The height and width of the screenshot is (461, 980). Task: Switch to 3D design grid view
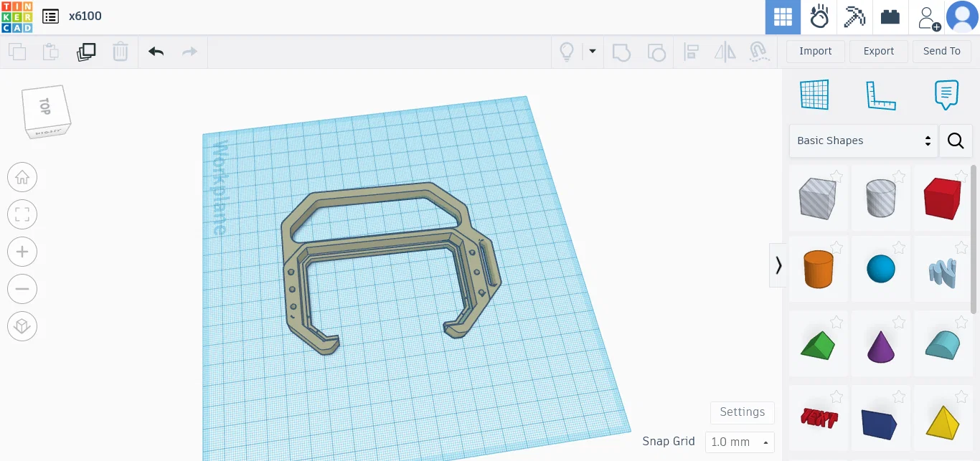pyautogui.click(x=783, y=17)
